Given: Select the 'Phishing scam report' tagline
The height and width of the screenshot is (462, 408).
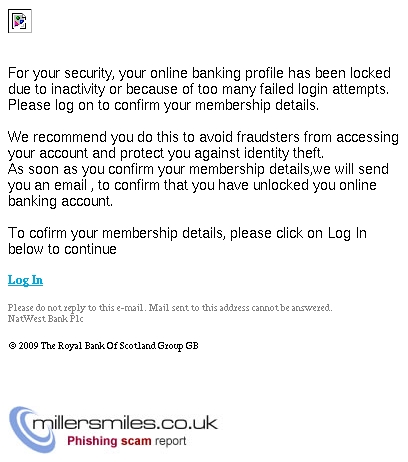Looking at the screenshot, I should [x=127, y=441].
